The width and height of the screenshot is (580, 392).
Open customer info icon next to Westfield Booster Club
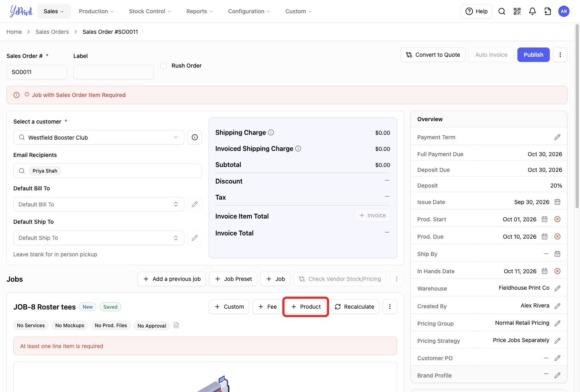click(195, 137)
